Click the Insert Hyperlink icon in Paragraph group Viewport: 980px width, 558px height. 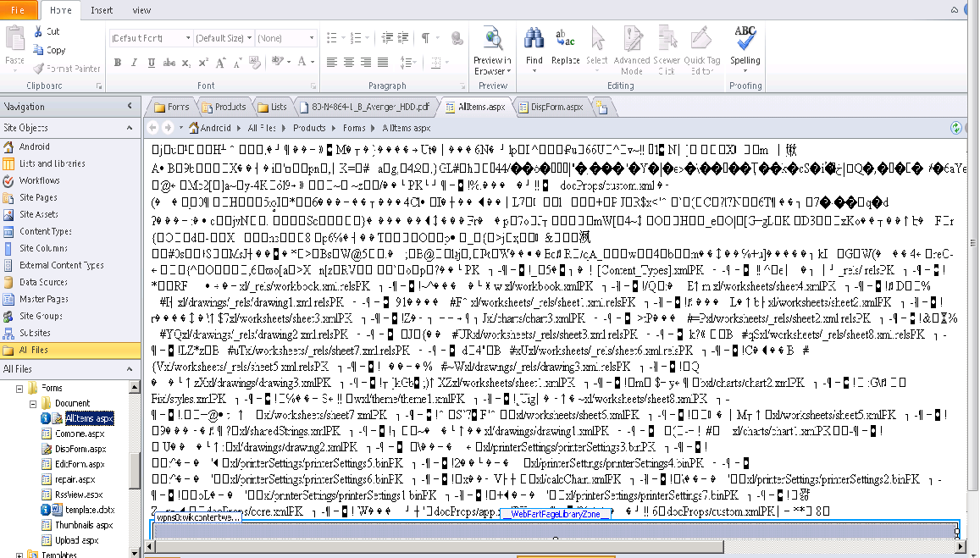click(x=457, y=36)
